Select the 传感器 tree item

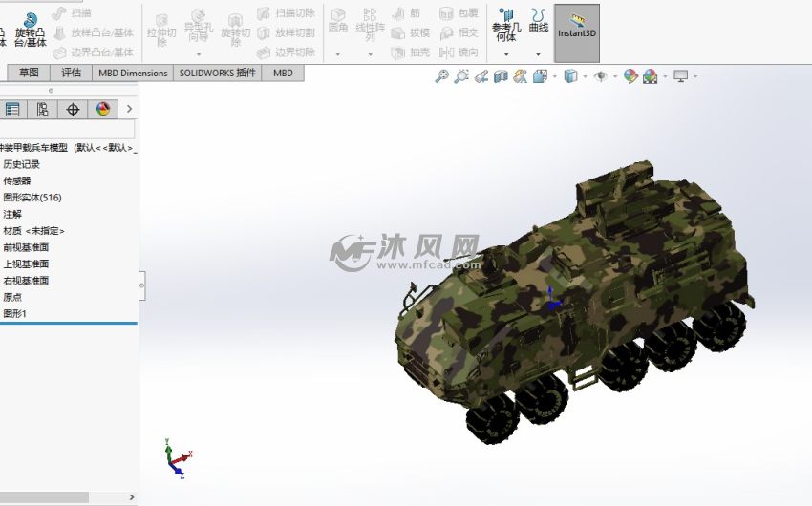click(17, 181)
